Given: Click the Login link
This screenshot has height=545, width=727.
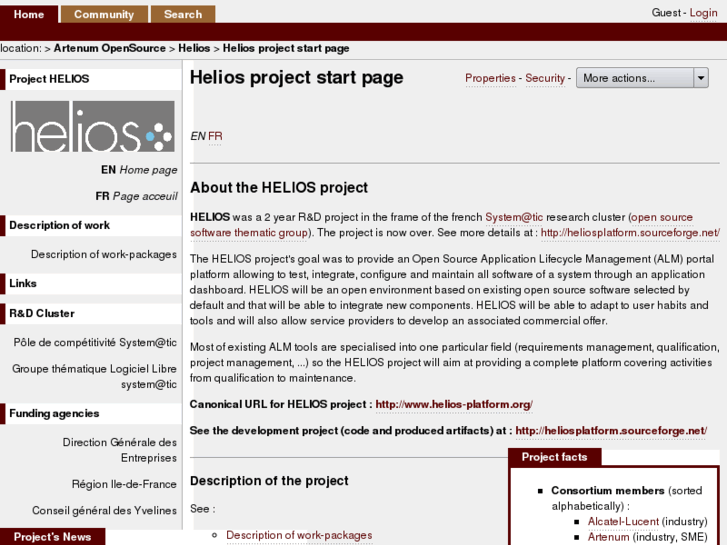Looking at the screenshot, I should (703, 13).
